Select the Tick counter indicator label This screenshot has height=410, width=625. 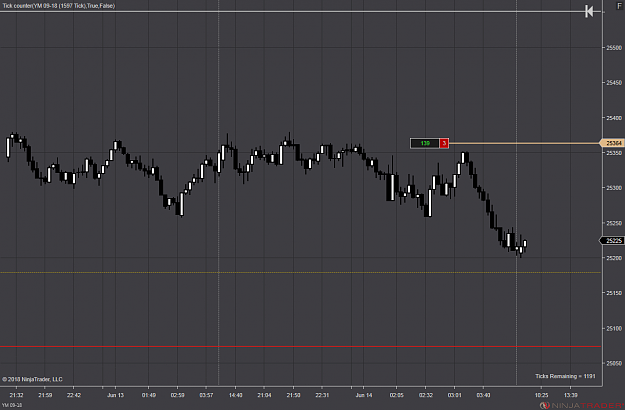59,6
